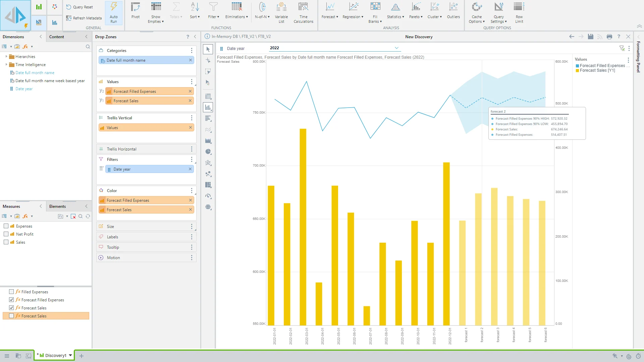644x362 pixels.
Task: Click the Forecast Sales yellow legend swatch
Action: (x=578, y=71)
